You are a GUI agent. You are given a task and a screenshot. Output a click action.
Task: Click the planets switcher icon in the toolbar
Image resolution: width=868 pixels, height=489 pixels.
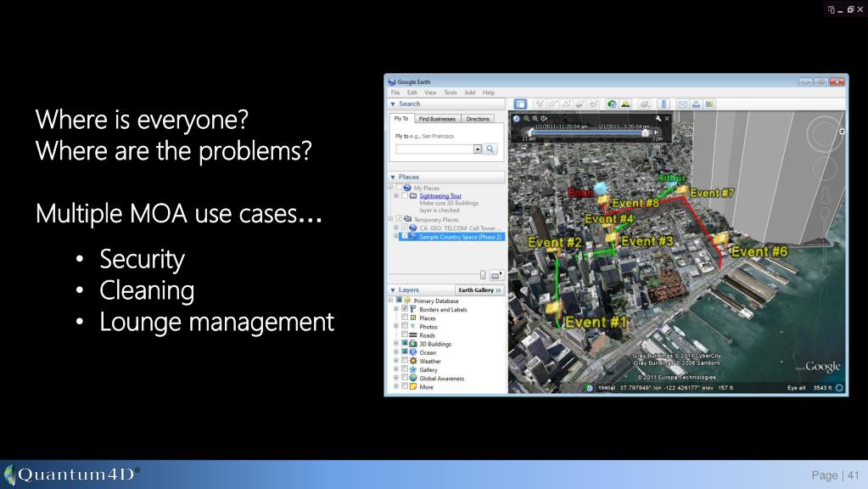[x=645, y=104]
